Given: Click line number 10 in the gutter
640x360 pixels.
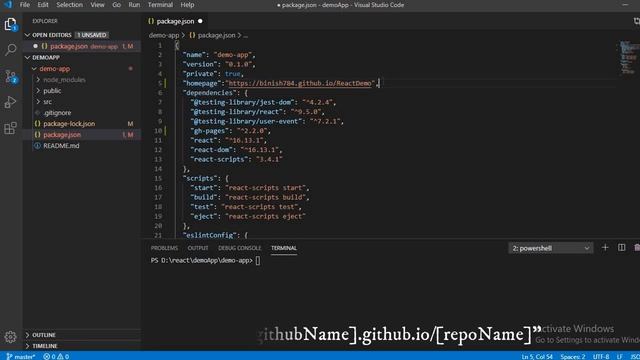Looking at the screenshot, I should point(158,131).
